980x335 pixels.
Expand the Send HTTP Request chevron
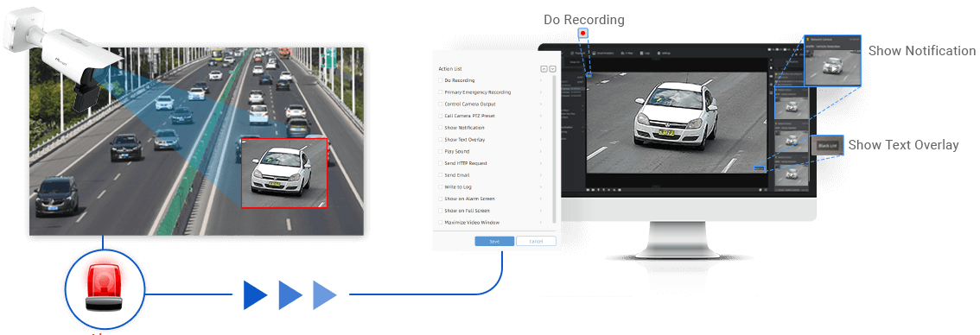pyautogui.click(x=541, y=164)
